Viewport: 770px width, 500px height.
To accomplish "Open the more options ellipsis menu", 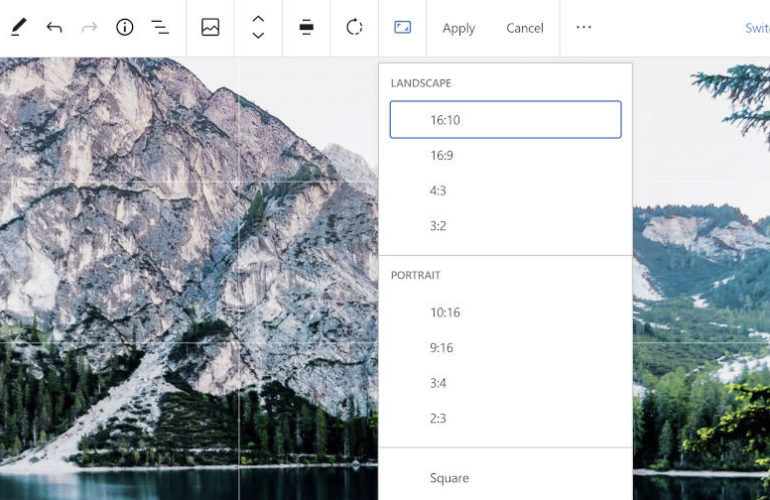I will (x=584, y=27).
